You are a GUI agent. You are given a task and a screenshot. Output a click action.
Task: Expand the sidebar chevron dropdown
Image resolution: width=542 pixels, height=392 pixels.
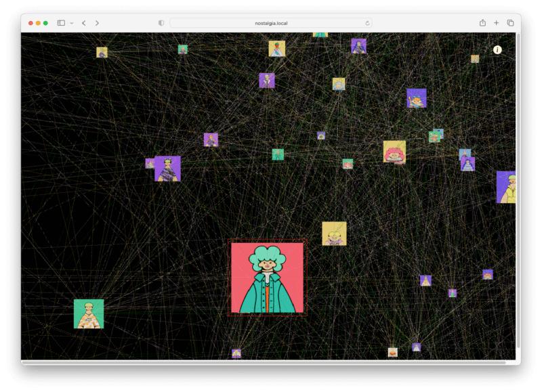coord(70,22)
